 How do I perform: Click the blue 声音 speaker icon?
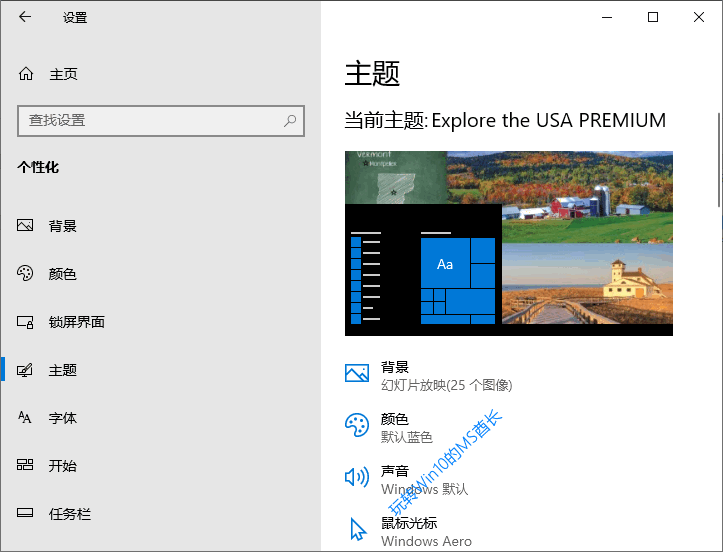click(357, 477)
